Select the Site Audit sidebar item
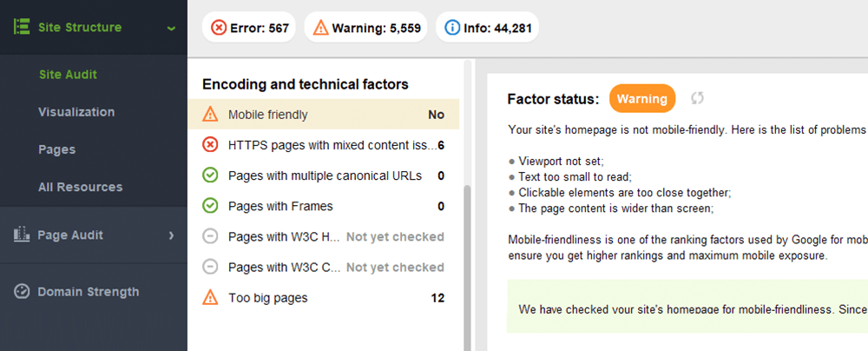 [x=68, y=75]
